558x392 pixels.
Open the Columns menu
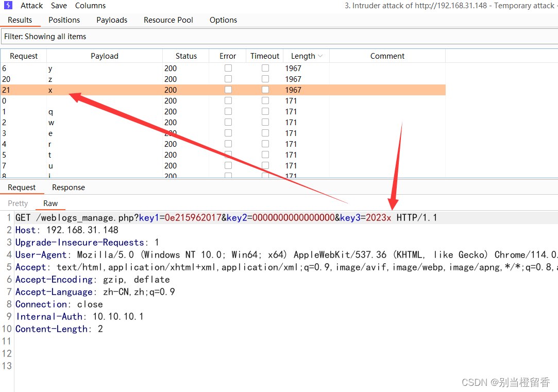click(x=90, y=6)
